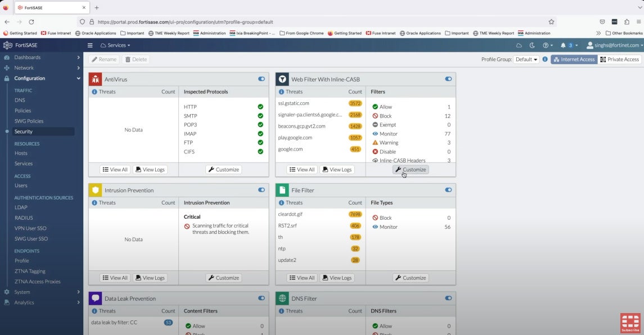This screenshot has height=335, width=644.
Task: Click the Intrusion Prevention shield icon
Action: click(95, 190)
